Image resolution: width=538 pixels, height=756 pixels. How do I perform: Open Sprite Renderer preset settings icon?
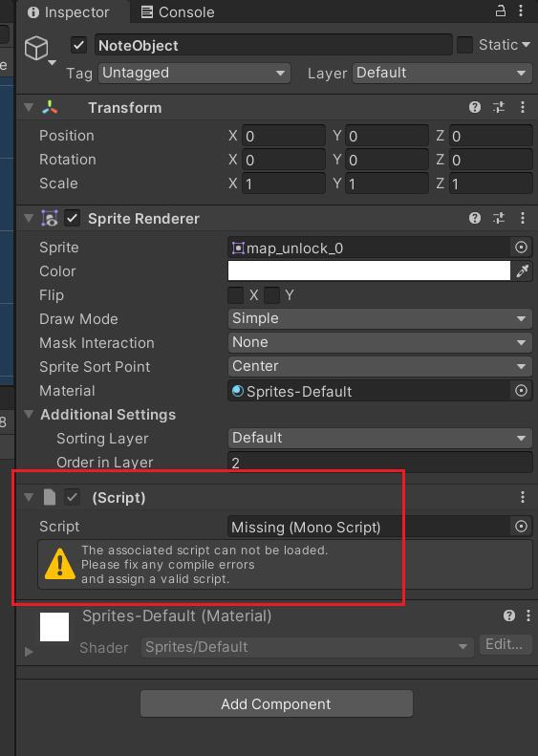point(499,219)
